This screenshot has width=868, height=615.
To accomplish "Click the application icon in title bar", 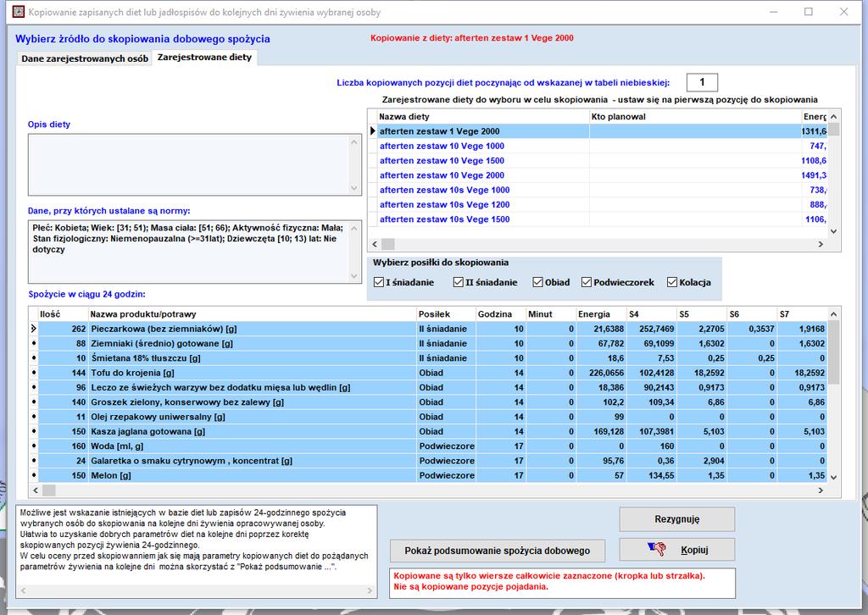I will (19, 12).
